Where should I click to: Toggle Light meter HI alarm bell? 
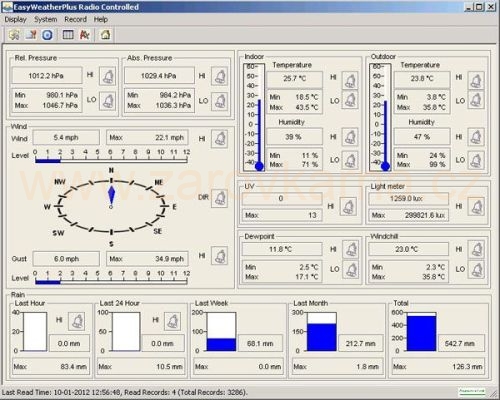pos(476,207)
